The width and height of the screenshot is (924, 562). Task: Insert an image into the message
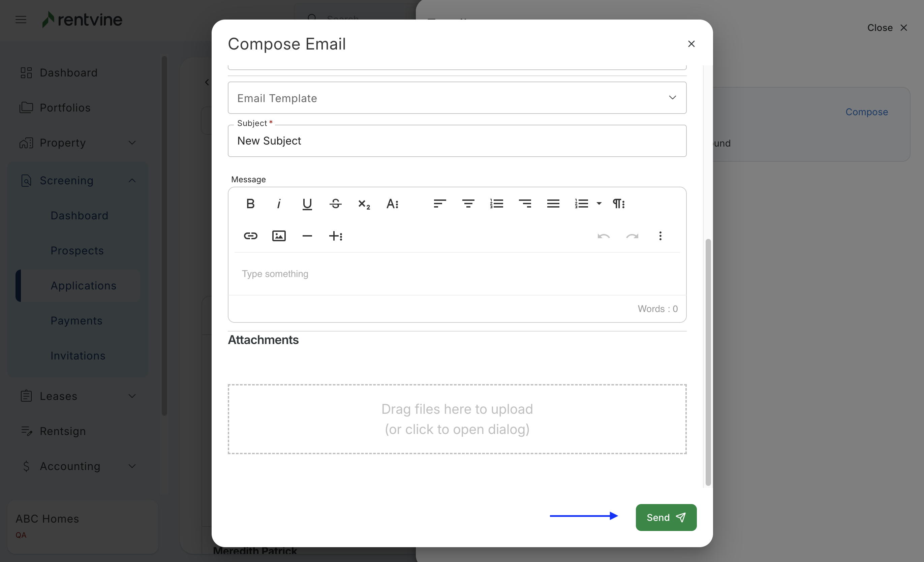279,236
